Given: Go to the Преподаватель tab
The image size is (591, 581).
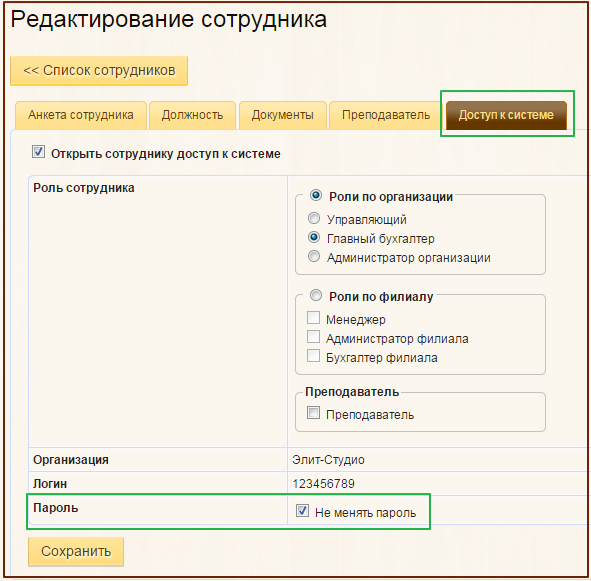Looking at the screenshot, I should 386,115.
